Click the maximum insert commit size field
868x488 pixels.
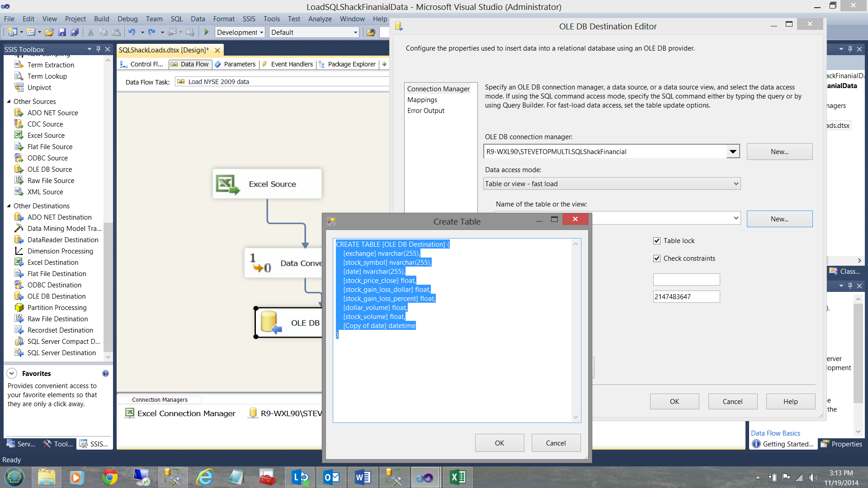coord(686,297)
